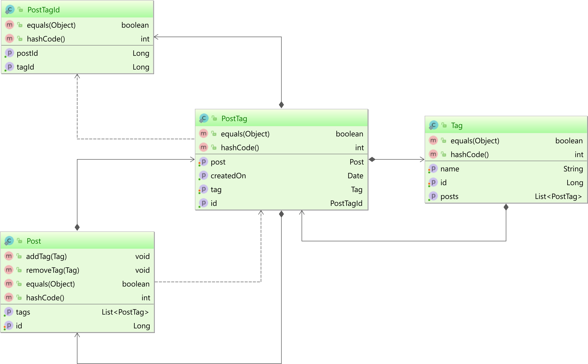Click method icon beside PostTag hashCode()
The width and height of the screenshot is (588, 364).
(203, 147)
